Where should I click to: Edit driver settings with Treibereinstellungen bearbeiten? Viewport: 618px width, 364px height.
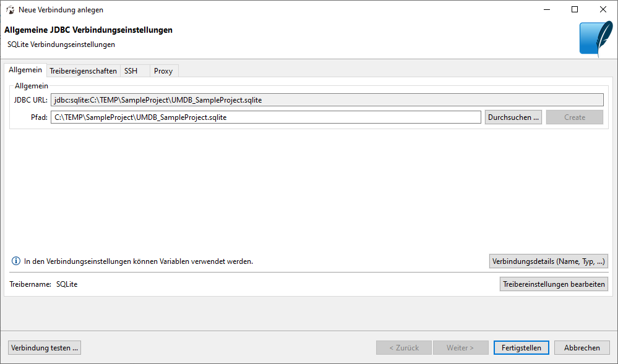tap(553, 284)
